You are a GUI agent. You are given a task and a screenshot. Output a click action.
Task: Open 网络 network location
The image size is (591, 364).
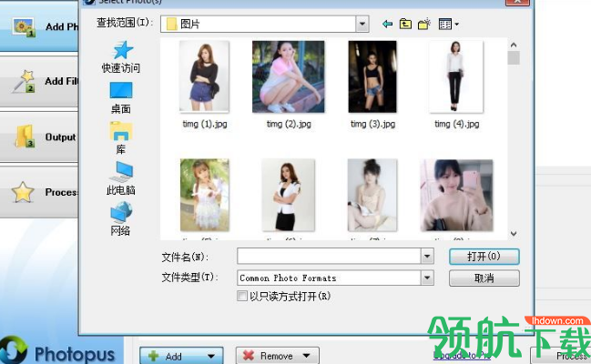point(120,218)
